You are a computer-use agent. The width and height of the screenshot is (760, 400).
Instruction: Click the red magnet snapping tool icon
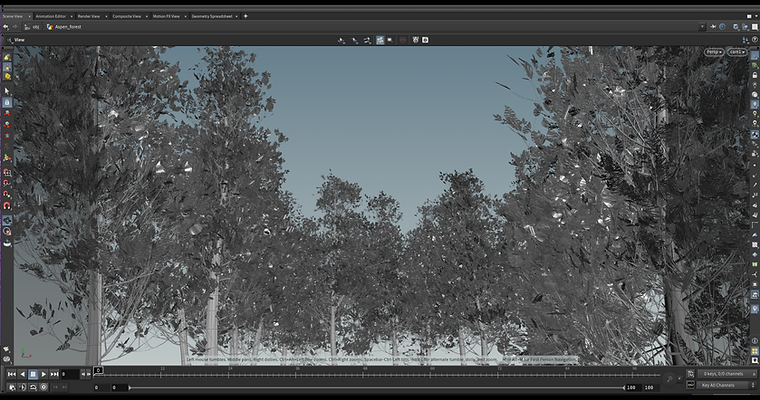click(7, 206)
